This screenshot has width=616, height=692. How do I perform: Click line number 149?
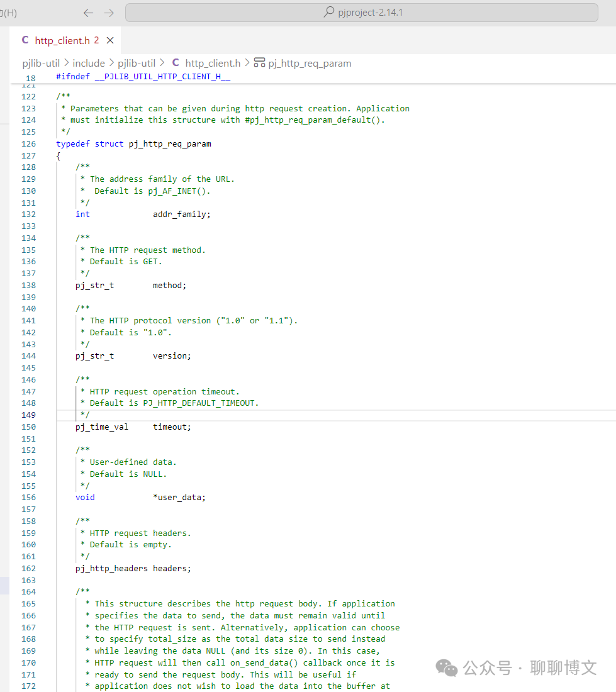click(x=29, y=415)
